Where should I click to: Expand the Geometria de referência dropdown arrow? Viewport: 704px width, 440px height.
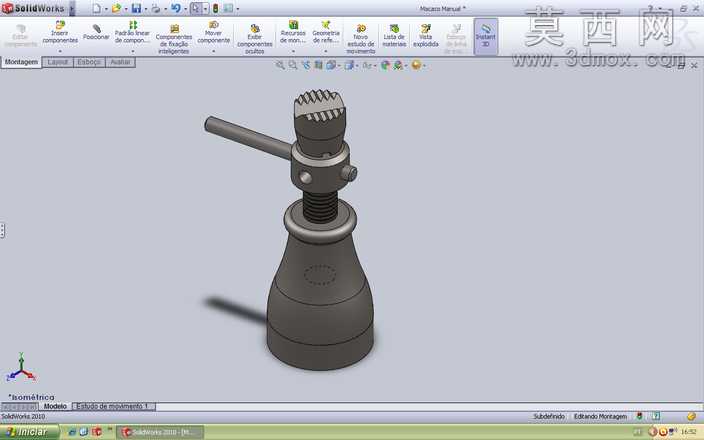click(326, 51)
